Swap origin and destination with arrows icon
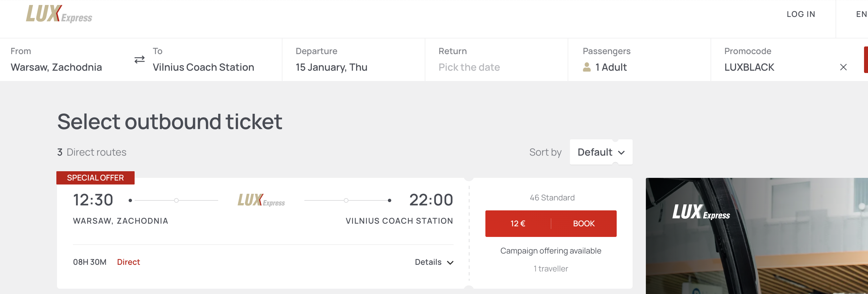The width and height of the screenshot is (868, 294). (x=140, y=60)
